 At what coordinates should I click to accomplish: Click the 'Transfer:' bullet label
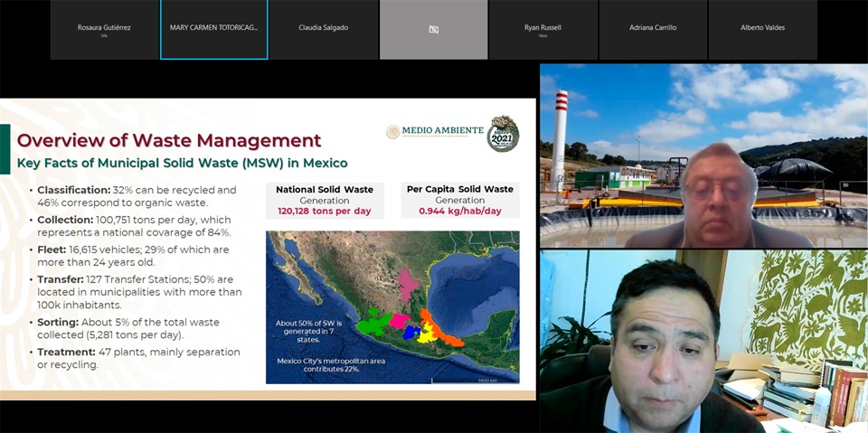[61, 279]
